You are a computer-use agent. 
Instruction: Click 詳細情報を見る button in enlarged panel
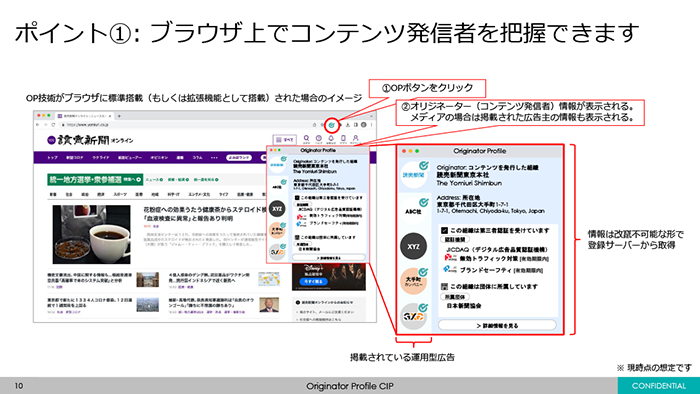pyautogui.click(x=497, y=325)
